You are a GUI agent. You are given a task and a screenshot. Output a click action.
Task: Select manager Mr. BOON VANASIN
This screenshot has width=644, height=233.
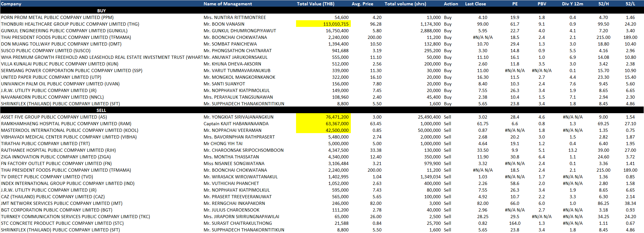tap(224, 24)
